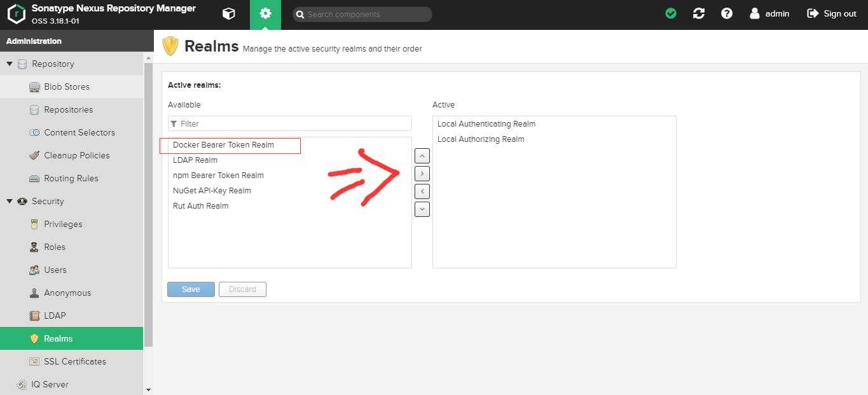Select Realms in the sidebar
This screenshot has width=868, height=395.
coord(71,338)
